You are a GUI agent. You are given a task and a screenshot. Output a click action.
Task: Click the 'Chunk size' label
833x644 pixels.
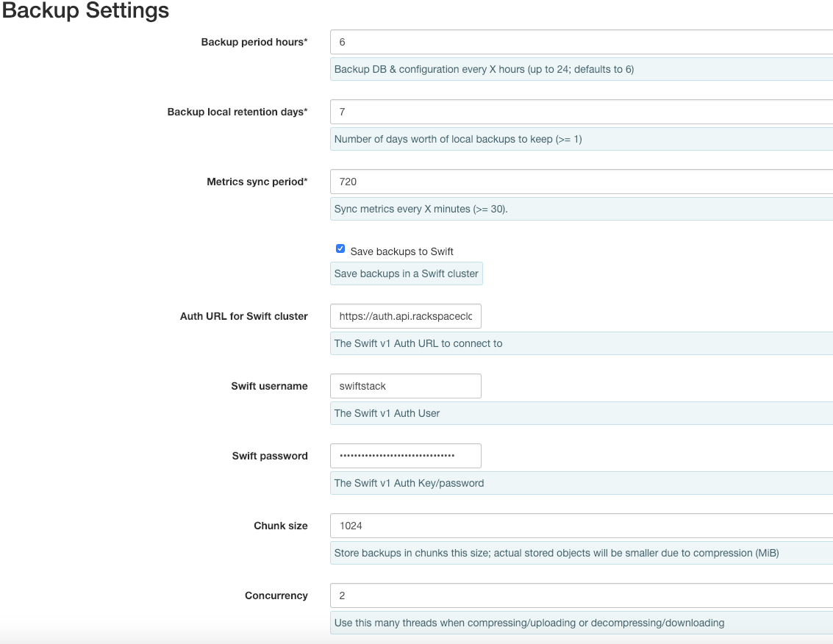pos(281,526)
